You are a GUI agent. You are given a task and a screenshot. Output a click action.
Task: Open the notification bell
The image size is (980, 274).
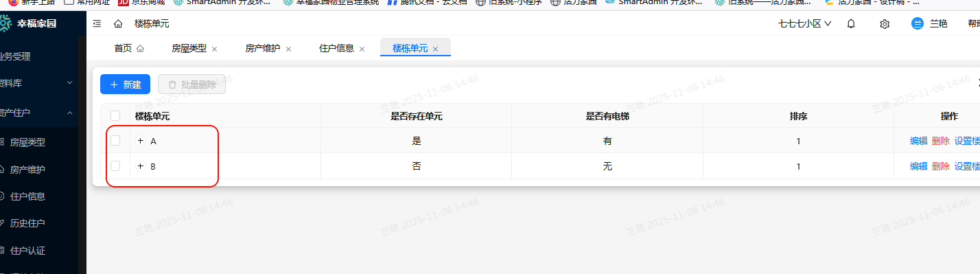[851, 24]
